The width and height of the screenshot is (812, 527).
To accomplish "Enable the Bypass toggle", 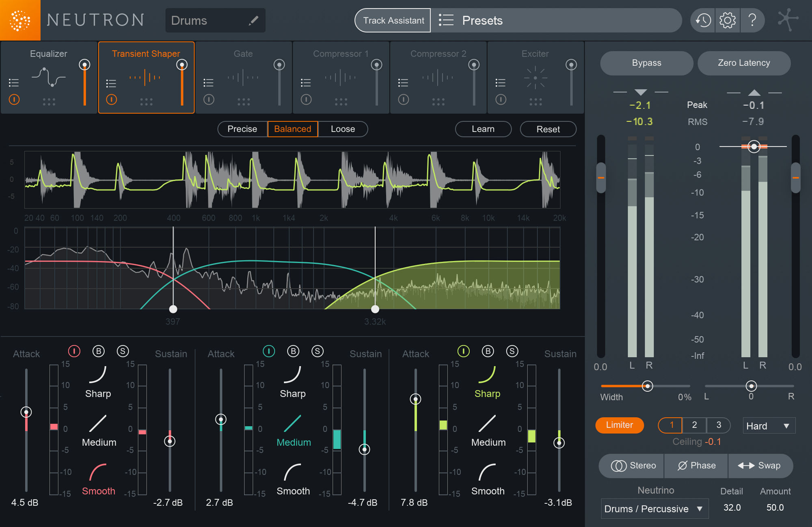I will (x=646, y=63).
